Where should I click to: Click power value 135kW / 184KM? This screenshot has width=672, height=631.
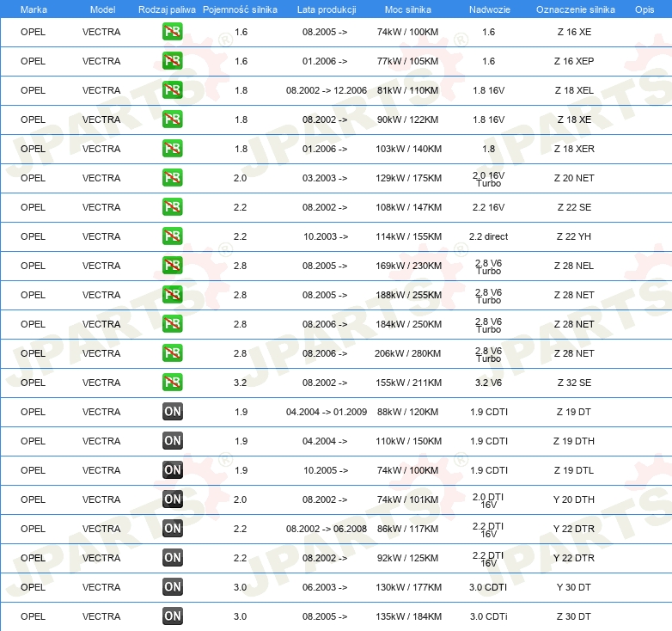coord(408,616)
